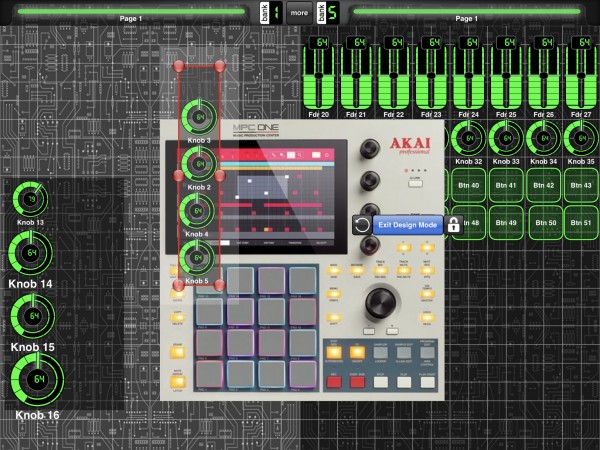600x450 pixels.
Task: Click the AKAI professional logo on the image
Action: (x=410, y=146)
